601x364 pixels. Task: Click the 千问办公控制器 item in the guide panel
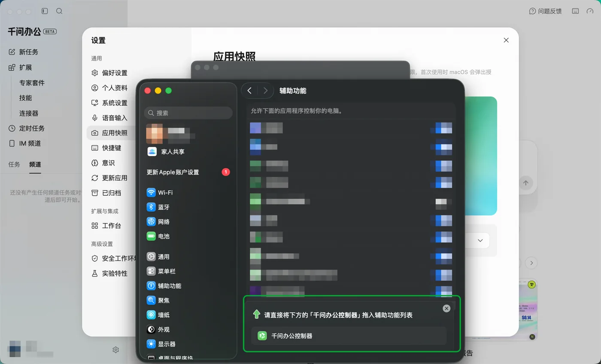(349, 336)
